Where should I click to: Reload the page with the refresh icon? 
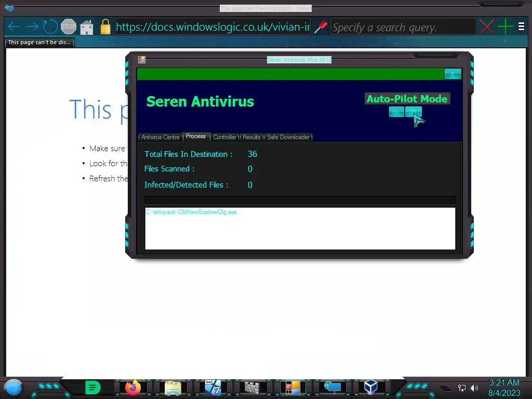coord(50,26)
